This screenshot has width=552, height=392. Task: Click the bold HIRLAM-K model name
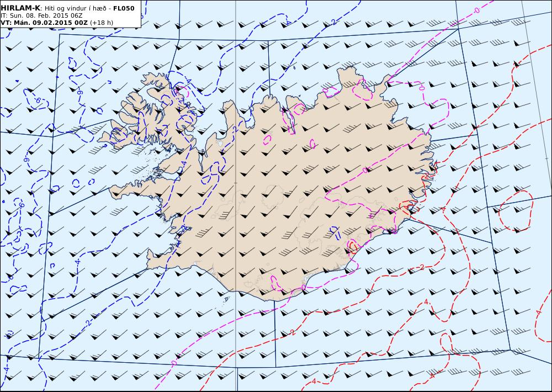(x=20, y=8)
